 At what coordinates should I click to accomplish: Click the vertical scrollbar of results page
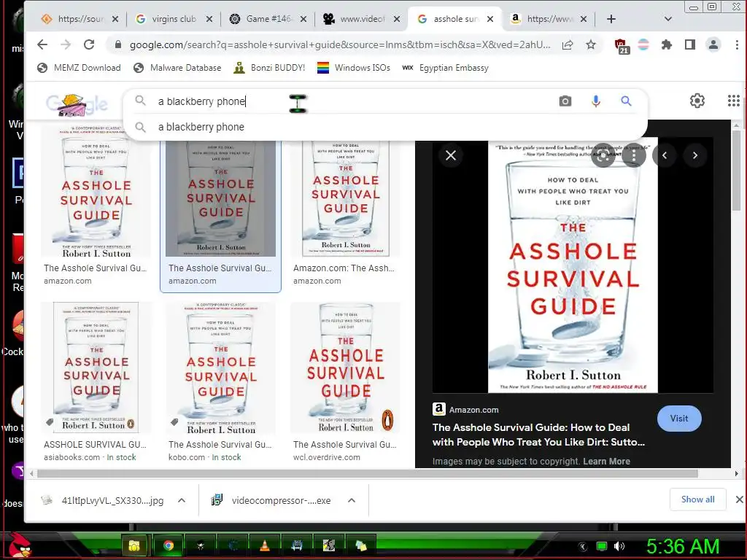coord(737,171)
